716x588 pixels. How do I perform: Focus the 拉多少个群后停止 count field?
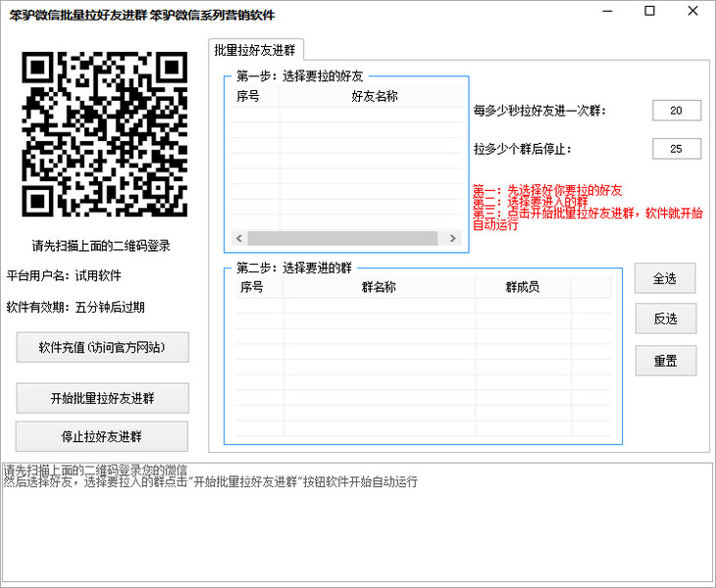pos(676,149)
